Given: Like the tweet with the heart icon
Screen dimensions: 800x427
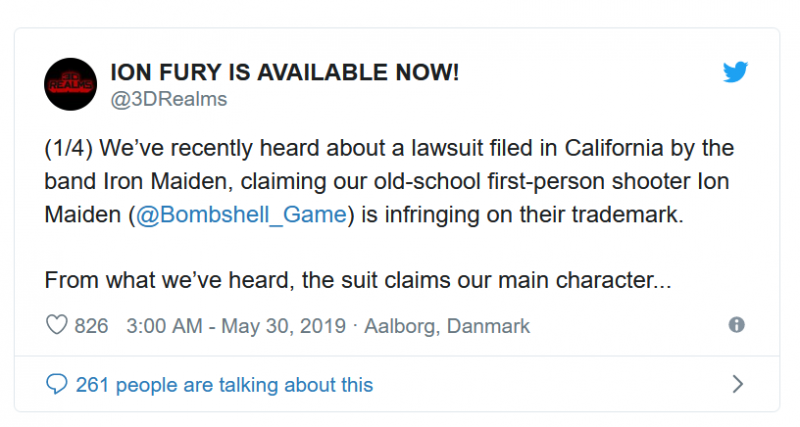Looking at the screenshot, I should point(57,325).
